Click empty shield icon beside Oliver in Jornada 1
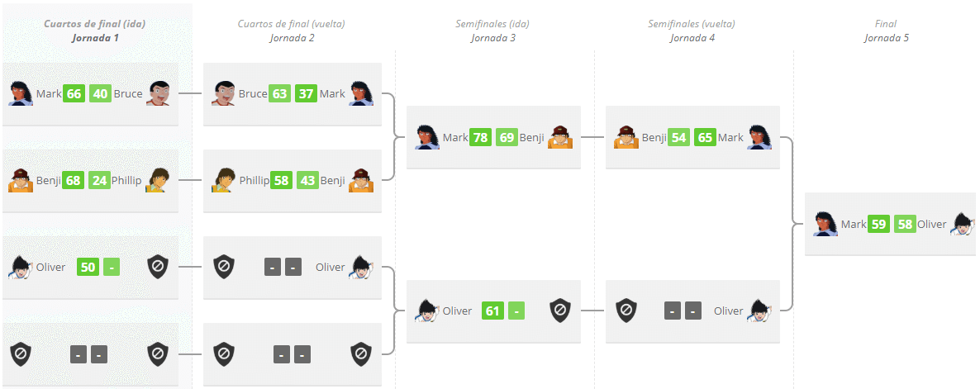 click(158, 268)
